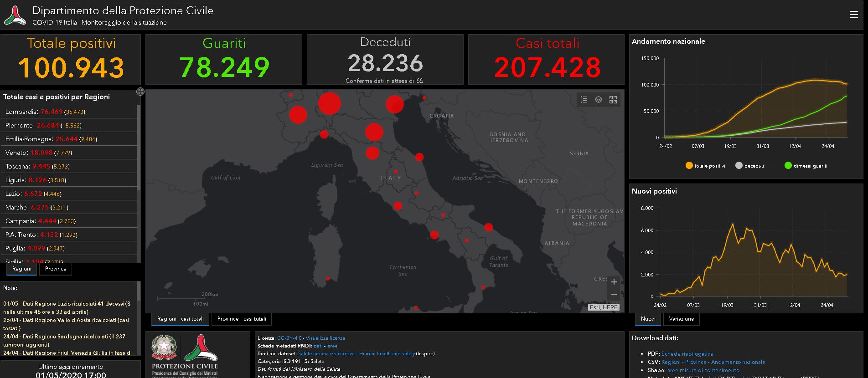
Task: Zoom in on the map
Action: [614, 282]
